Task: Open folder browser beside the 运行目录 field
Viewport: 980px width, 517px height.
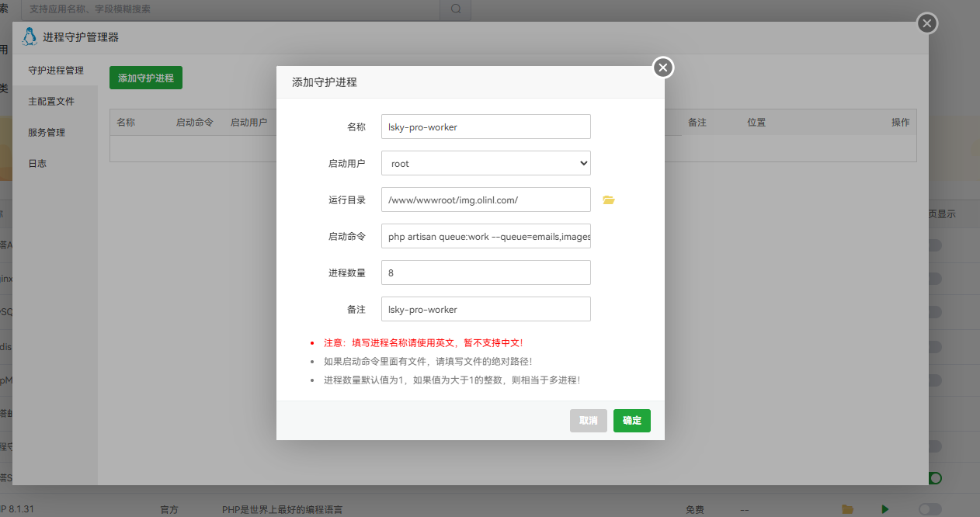Action: 608,200
